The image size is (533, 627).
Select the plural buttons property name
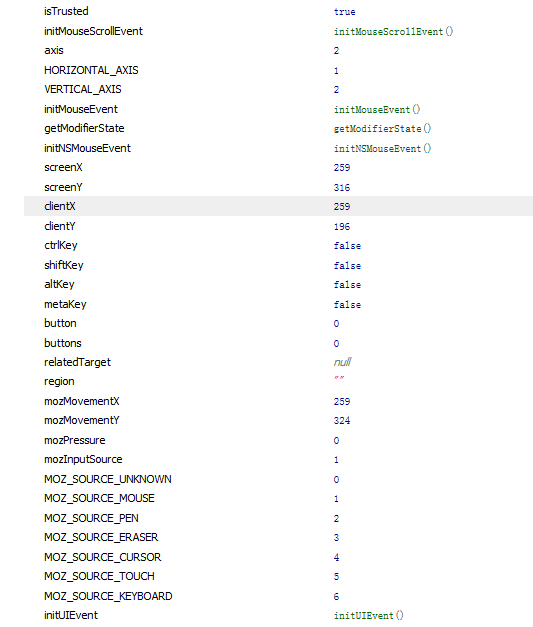(63, 343)
